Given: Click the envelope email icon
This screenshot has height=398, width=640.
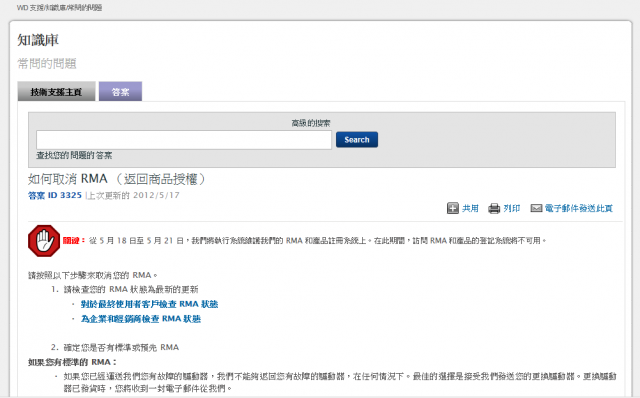Looking at the screenshot, I should pyautogui.click(x=536, y=208).
